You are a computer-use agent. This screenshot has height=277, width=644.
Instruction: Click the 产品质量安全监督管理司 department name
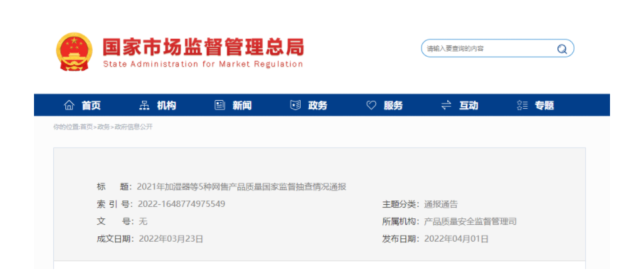pos(470,222)
